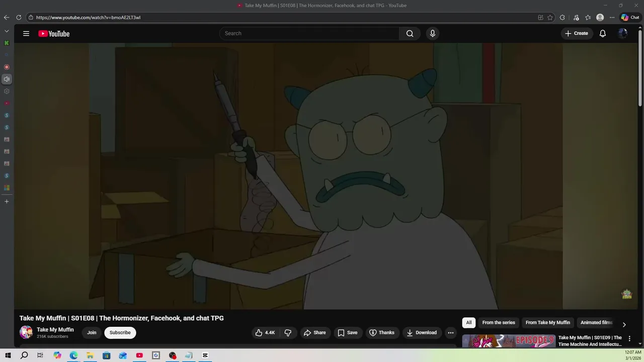Screen dimensions: 644x362
Task: Open the Episode 9 recommended video thumbnail
Action: [509, 341]
